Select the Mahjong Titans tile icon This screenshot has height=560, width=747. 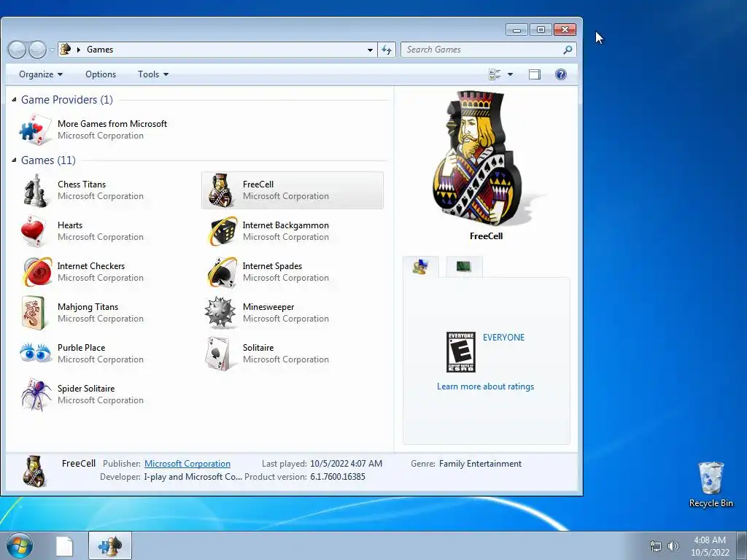click(34, 313)
